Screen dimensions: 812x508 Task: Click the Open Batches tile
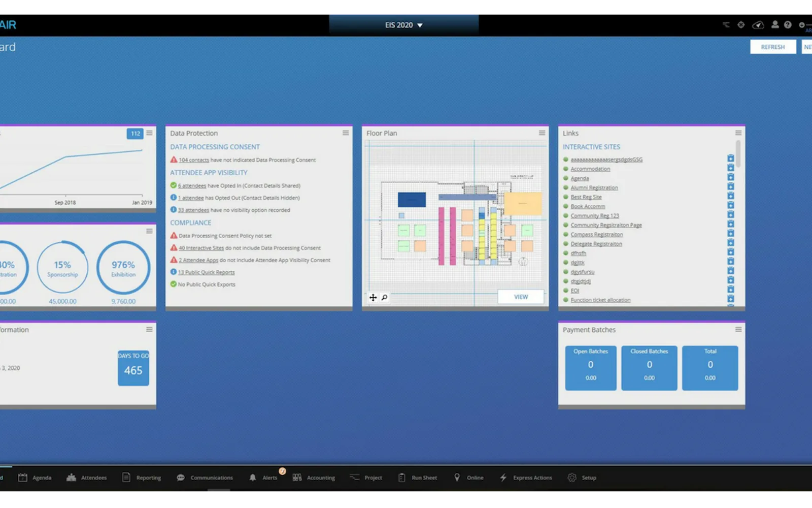point(591,368)
